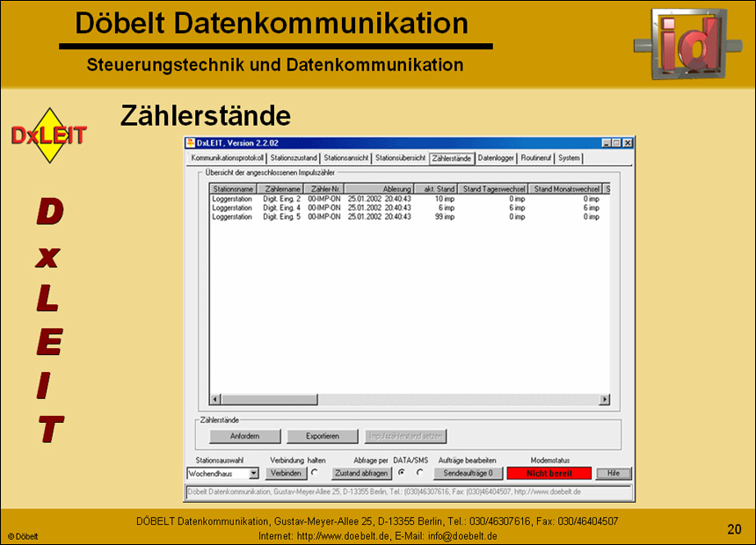Click the right arrow of horizontal scrollbar
Image resolution: width=756 pixels, height=545 pixels.
[x=604, y=399]
